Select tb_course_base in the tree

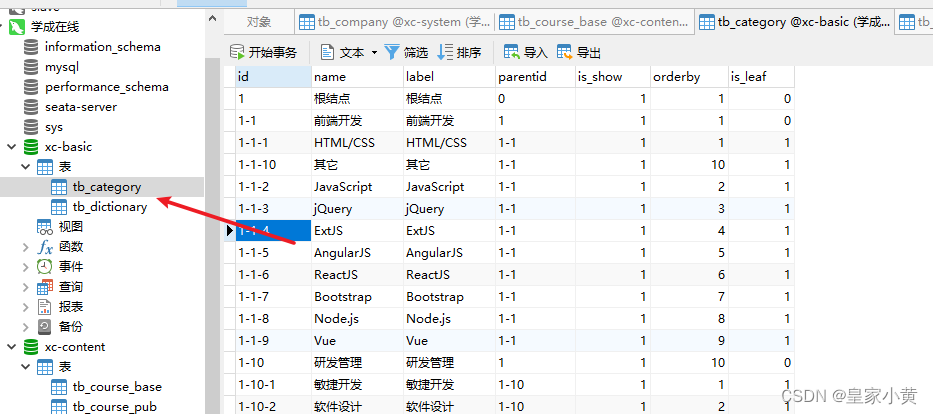pos(117,387)
